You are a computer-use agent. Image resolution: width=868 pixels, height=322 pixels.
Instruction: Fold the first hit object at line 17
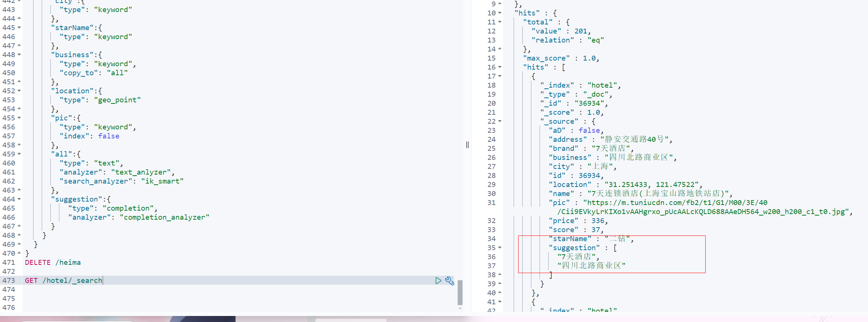pos(500,76)
